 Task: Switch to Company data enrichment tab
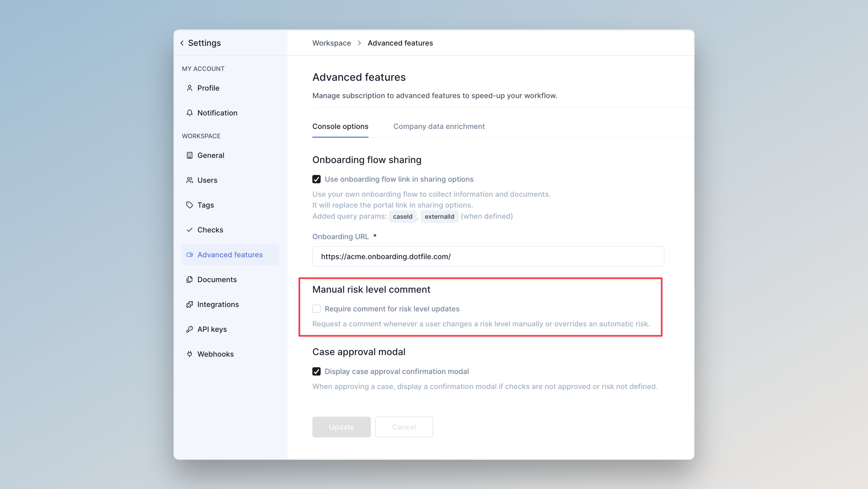pyautogui.click(x=439, y=126)
